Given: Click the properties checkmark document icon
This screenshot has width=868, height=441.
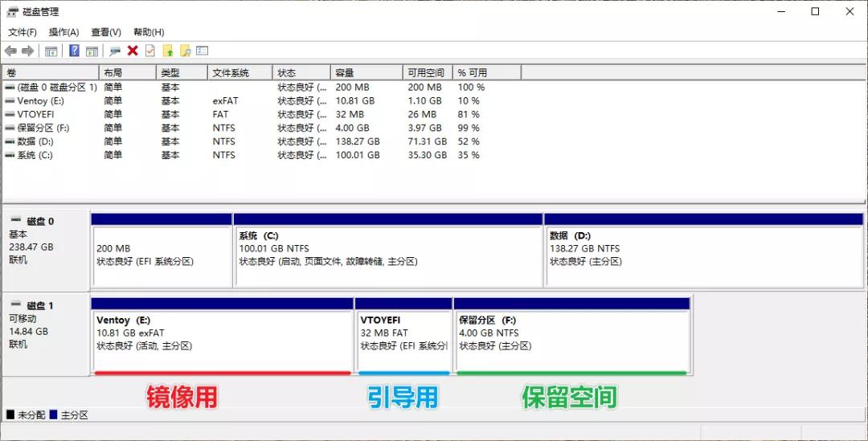Looking at the screenshot, I should click(x=150, y=51).
